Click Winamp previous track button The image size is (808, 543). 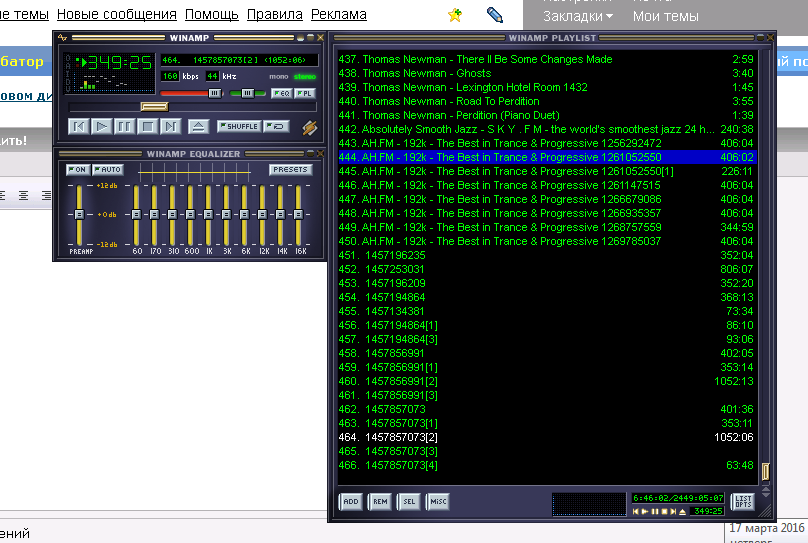tap(78, 126)
